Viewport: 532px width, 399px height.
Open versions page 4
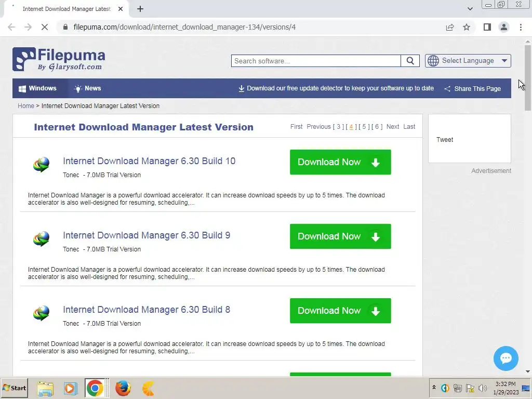click(x=351, y=127)
